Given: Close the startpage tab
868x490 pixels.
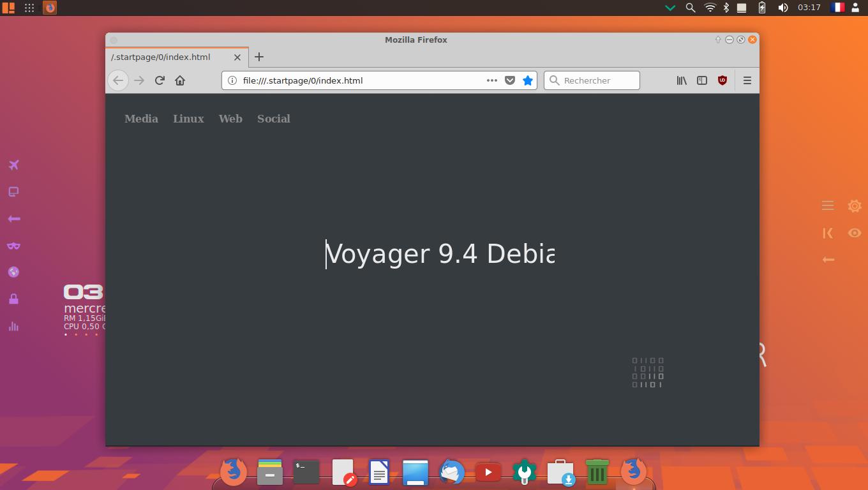Looking at the screenshot, I should [237, 57].
